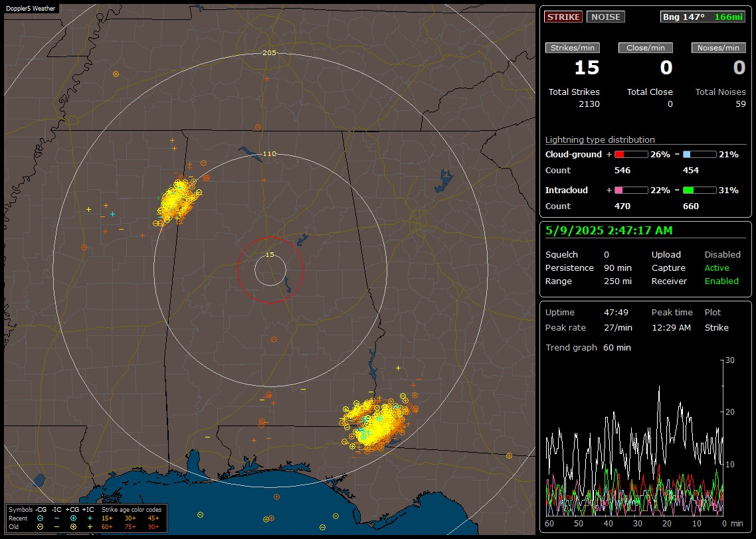Click the 30+ strike age color code

[x=131, y=518]
